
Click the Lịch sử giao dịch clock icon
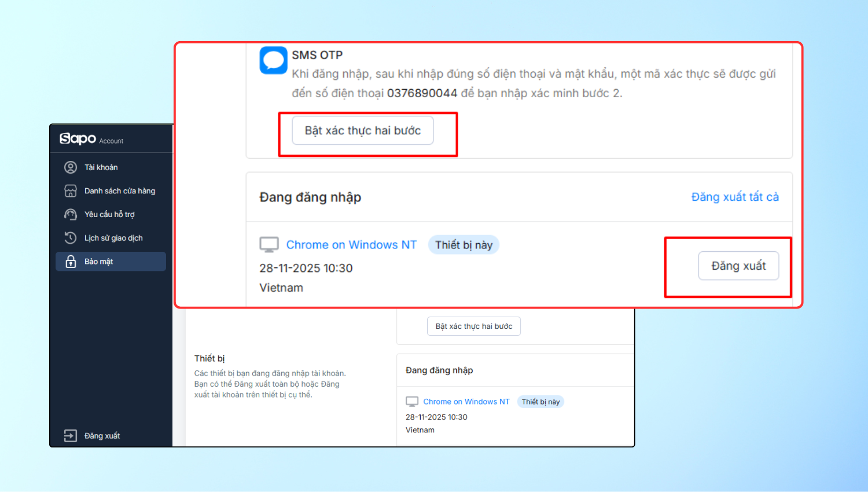(x=71, y=238)
